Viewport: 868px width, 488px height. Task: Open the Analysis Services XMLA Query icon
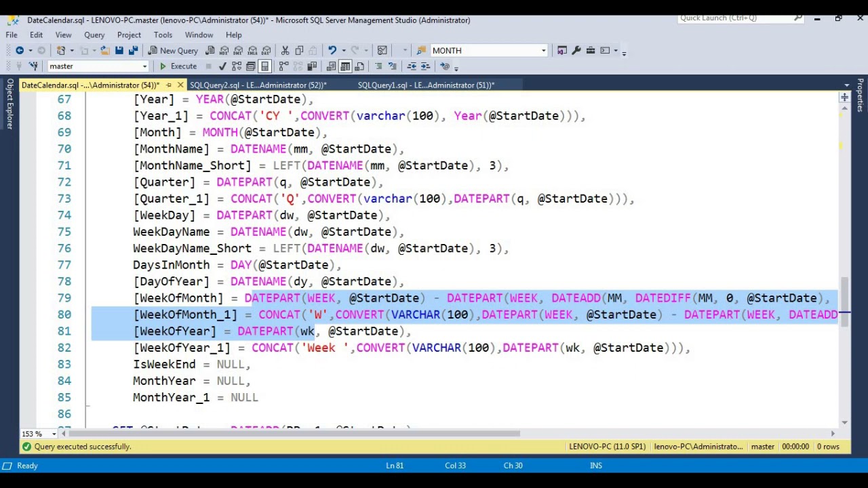pyautogui.click(x=252, y=50)
